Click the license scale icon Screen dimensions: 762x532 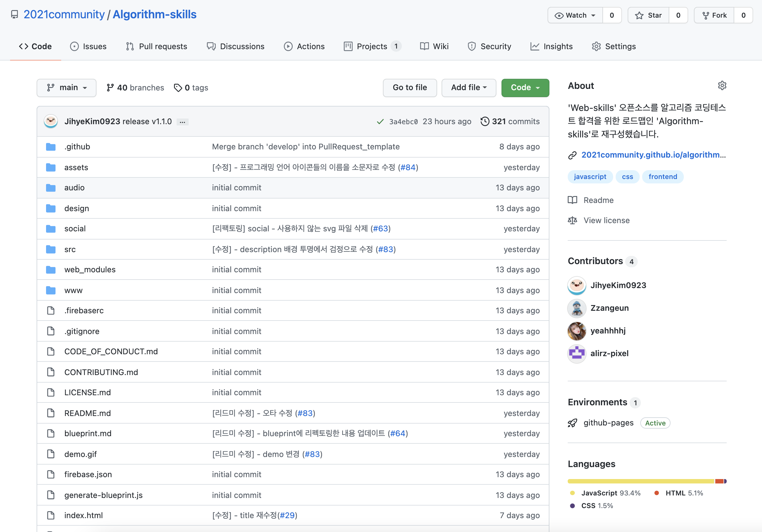click(572, 220)
